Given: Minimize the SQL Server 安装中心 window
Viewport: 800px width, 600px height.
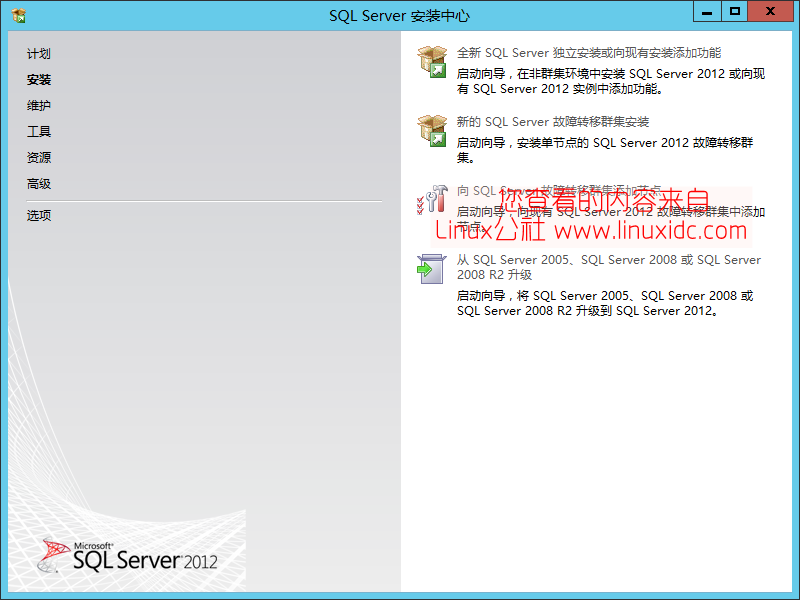Looking at the screenshot, I should 707,11.
